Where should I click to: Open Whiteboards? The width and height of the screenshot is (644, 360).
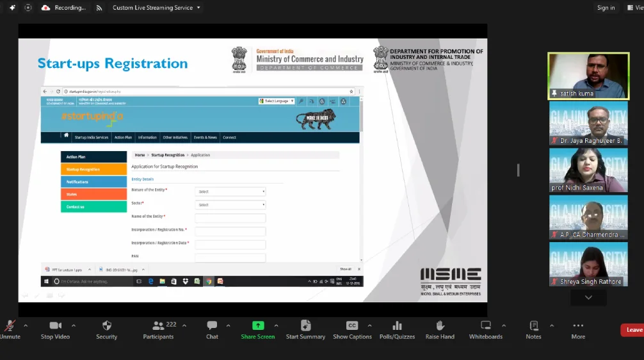coord(485,330)
